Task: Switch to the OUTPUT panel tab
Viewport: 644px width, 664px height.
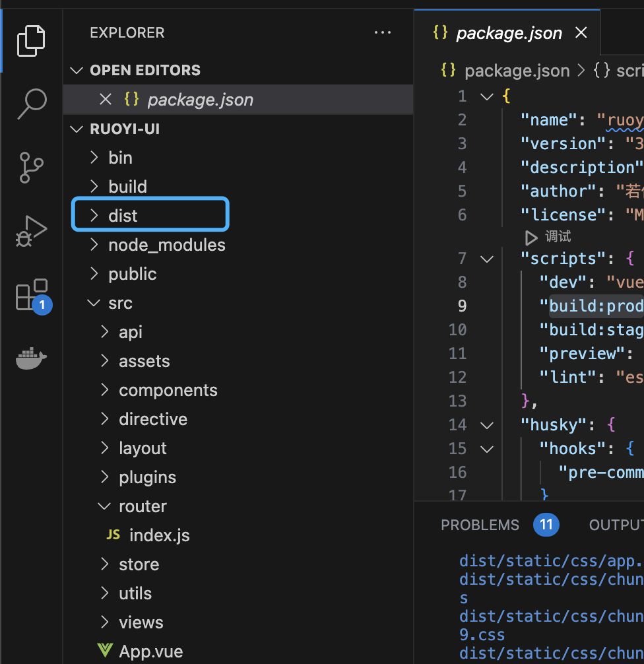Action: click(x=616, y=525)
